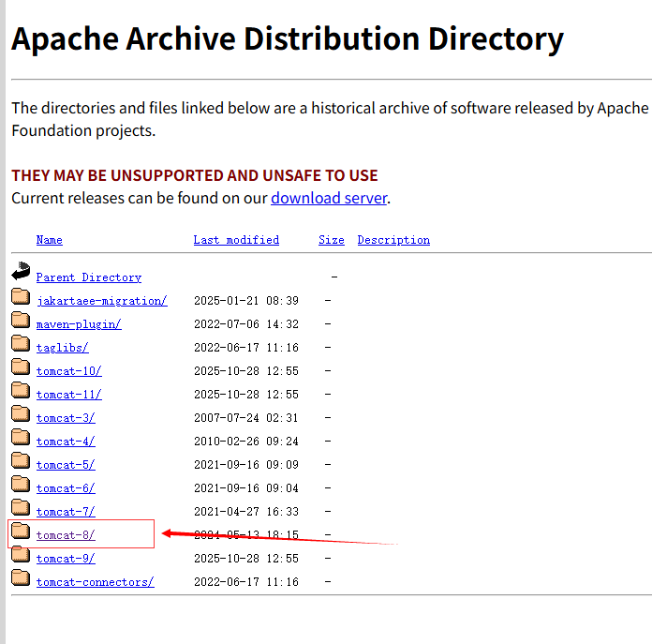
Task: Sort listing by Description column
Action: (x=393, y=240)
